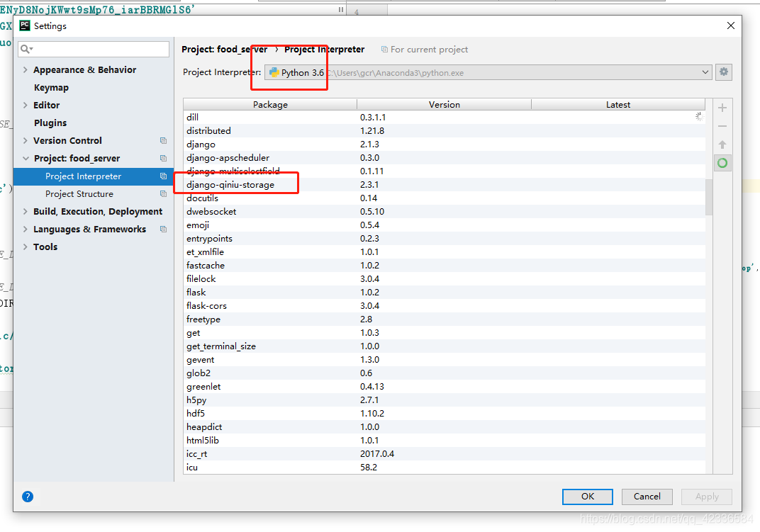The height and width of the screenshot is (532, 760).
Task: Select the django package row
Action: (445, 145)
